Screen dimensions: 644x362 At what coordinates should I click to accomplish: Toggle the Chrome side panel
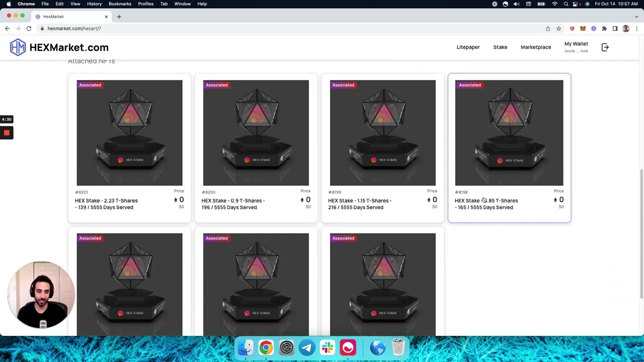pos(615,29)
